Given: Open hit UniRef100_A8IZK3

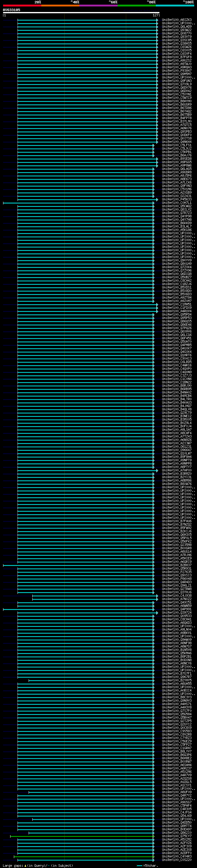Looking at the screenshot, I should click(176, 20).
